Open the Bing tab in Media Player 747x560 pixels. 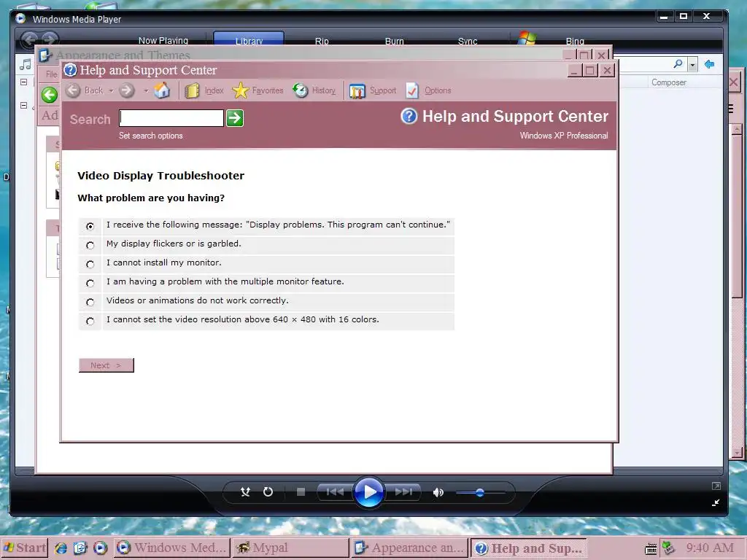pyautogui.click(x=575, y=41)
